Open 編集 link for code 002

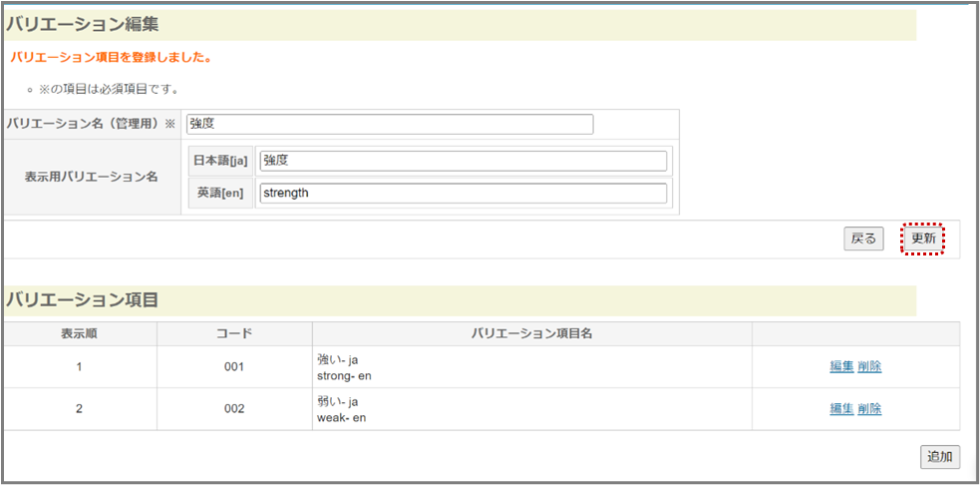(841, 409)
